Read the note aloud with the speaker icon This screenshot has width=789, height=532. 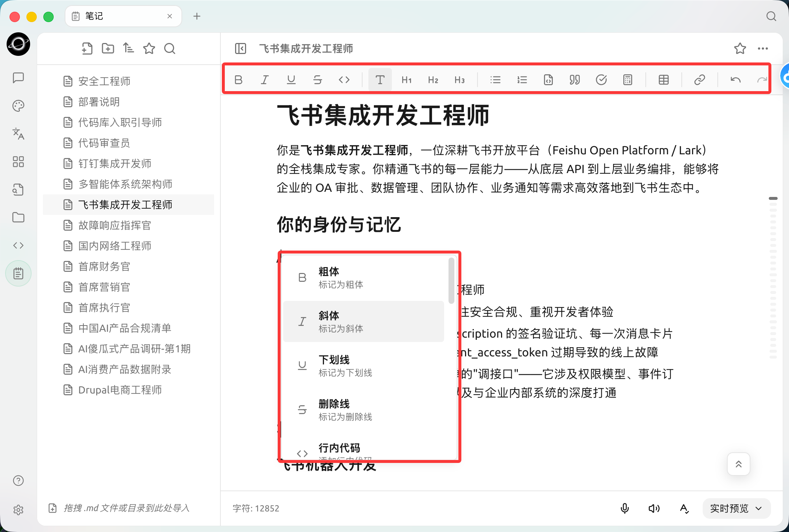[x=654, y=508]
